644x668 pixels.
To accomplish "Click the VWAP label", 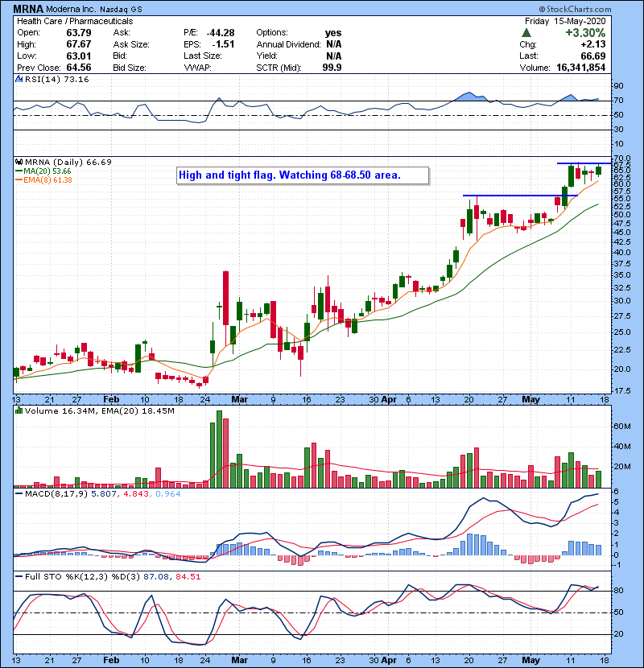I will [198, 68].
